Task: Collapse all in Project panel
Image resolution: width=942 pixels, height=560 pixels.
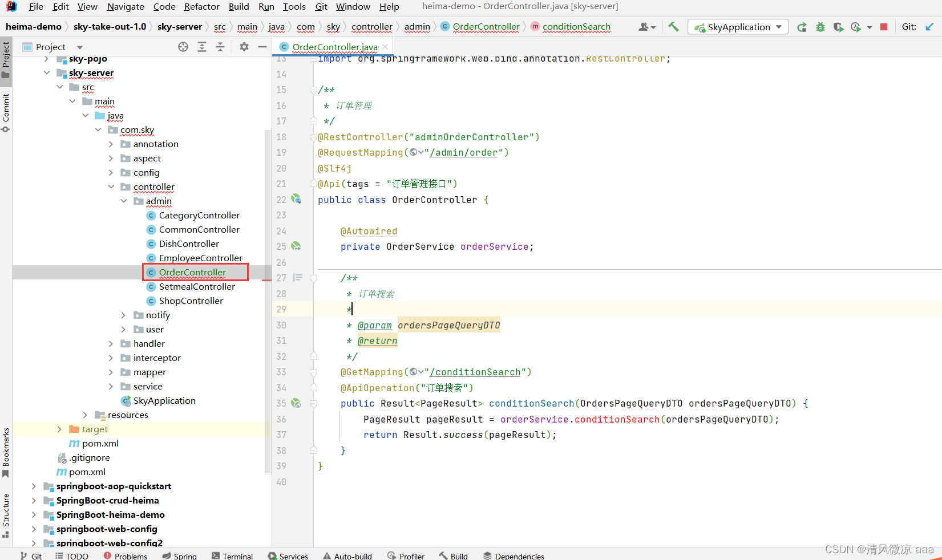Action: point(220,47)
